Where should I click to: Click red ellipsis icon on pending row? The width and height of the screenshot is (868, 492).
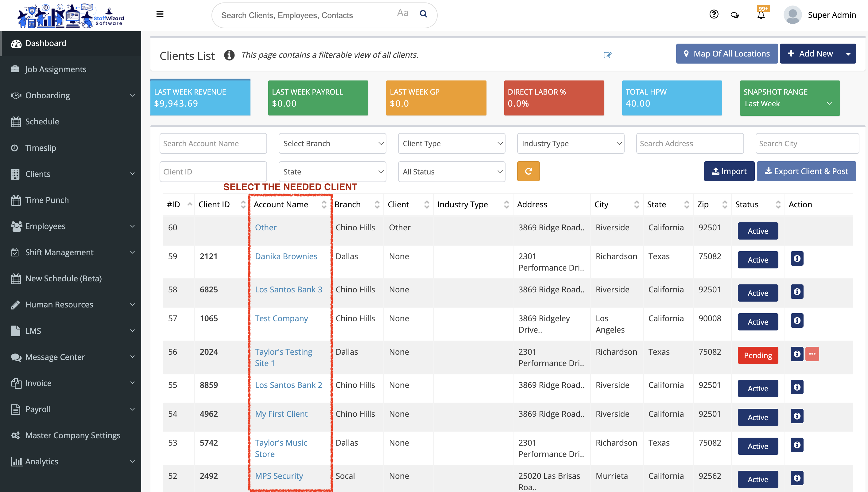tap(812, 354)
